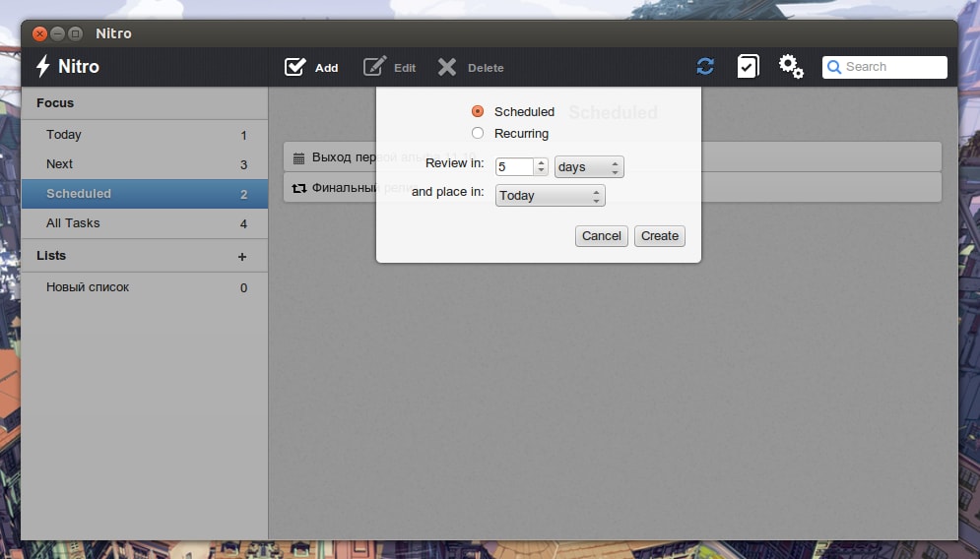
Task: Open settings with the gears icon
Action: pos(791,66)
